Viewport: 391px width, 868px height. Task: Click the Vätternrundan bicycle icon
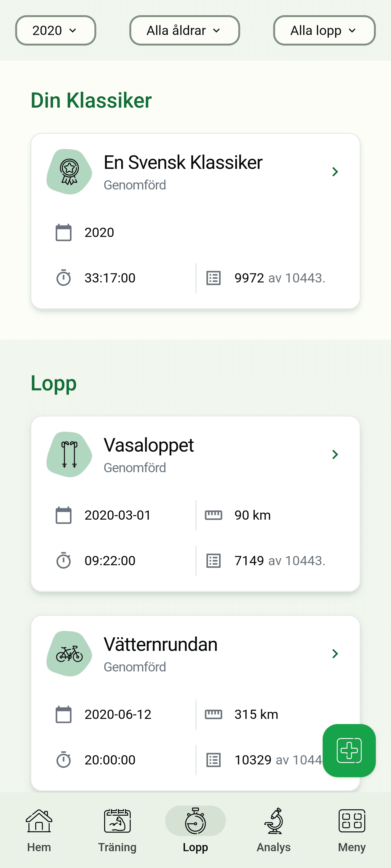69,654
